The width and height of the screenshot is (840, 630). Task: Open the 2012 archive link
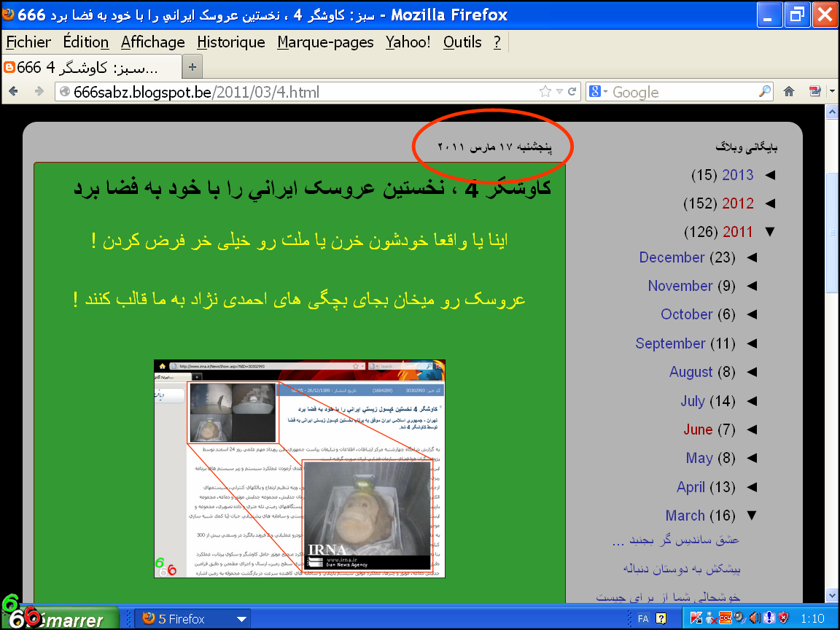pyautogui.click(x=738, y=203)
